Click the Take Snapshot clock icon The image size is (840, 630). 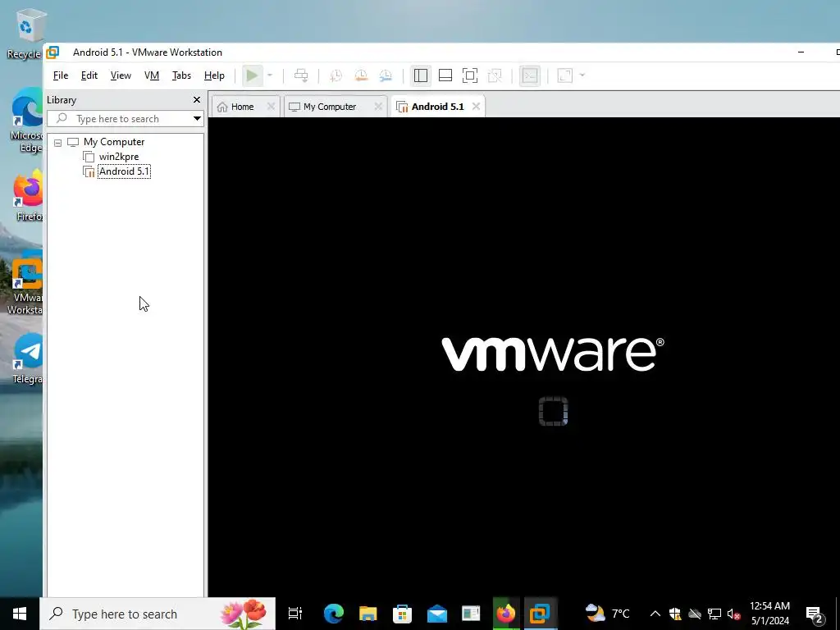[x=336, y=75]
